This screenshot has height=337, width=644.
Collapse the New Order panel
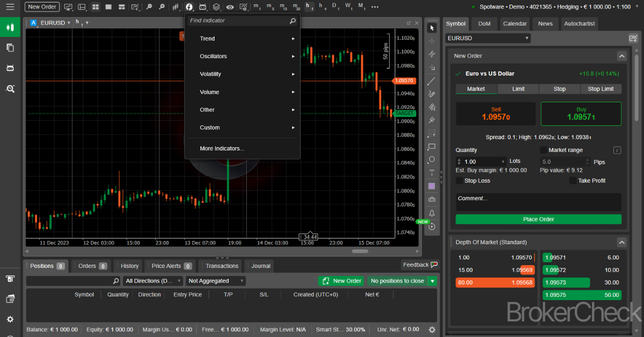point(621,56)
